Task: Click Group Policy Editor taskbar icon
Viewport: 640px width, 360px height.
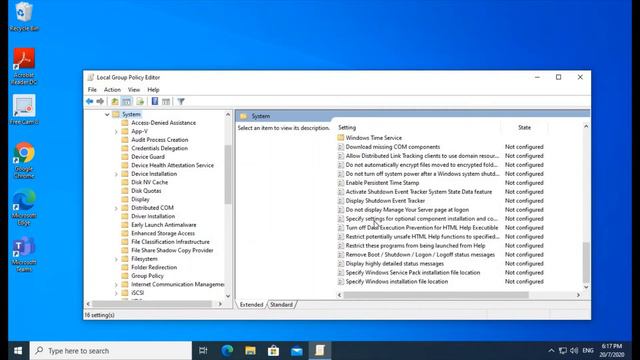Action: [x=320, y=351]
